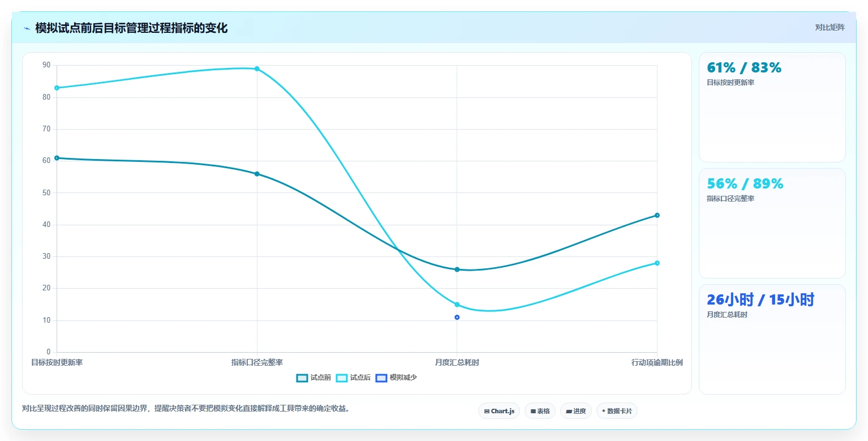Image resolution: width=868 pixels, height=441 pixels.
Task: Click the 进度 tag button
Action: [x=576, y=411]
